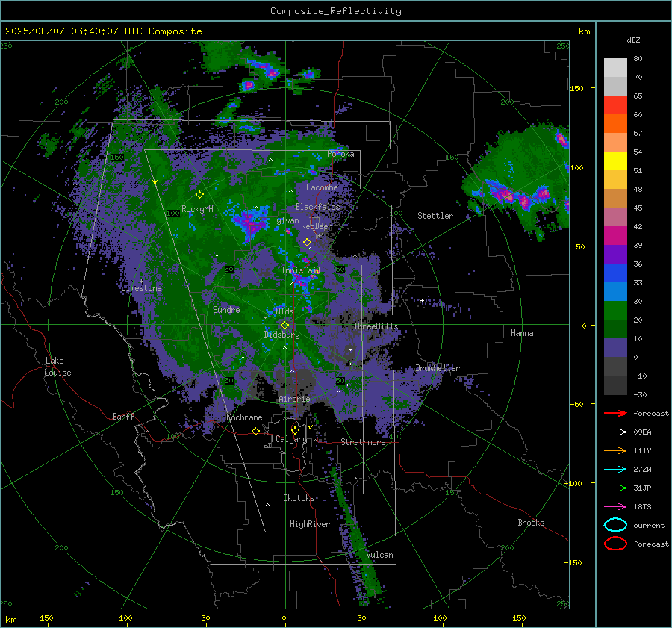Image resolution: width=672 pixels, height=628 pixels.
Task: Click the Calgary city label
Action: (291, 439)
